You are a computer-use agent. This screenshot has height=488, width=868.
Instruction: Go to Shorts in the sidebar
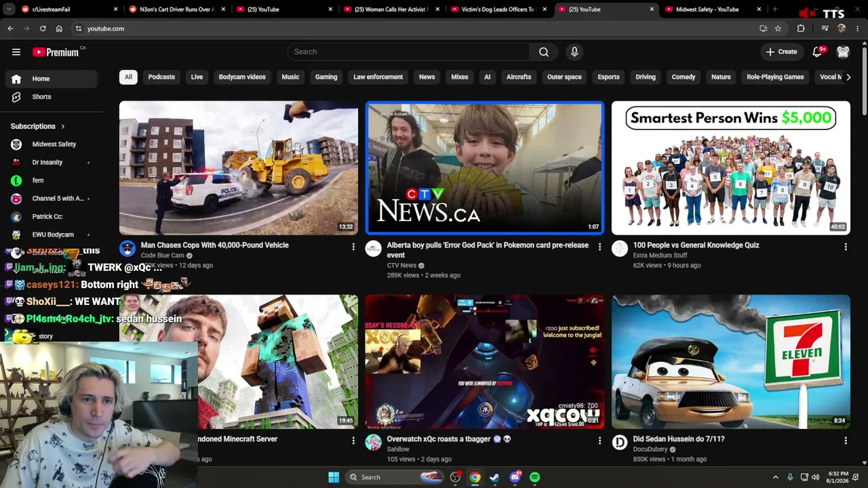point(52,97)
